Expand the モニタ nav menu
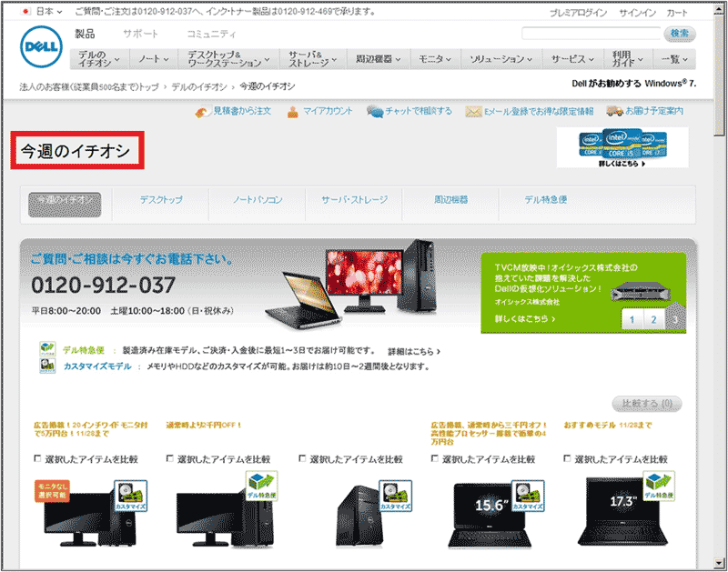The image size is (728, 572). coord(435,59)
